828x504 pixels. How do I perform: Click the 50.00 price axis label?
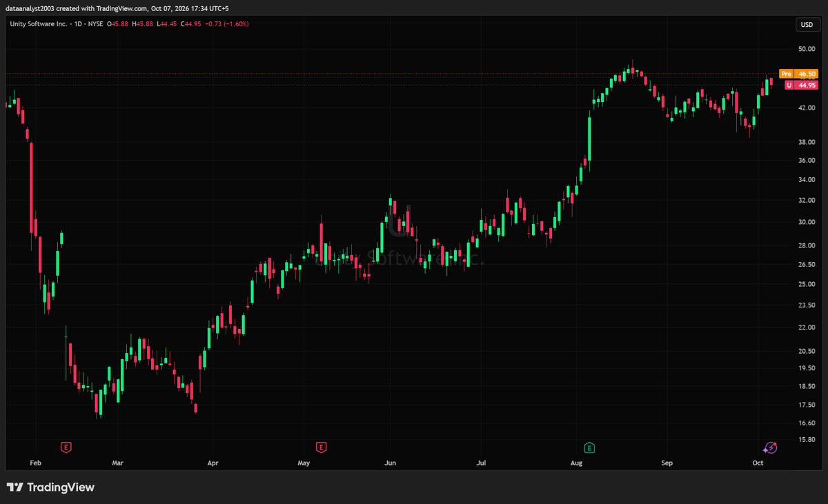pos(807,49)
